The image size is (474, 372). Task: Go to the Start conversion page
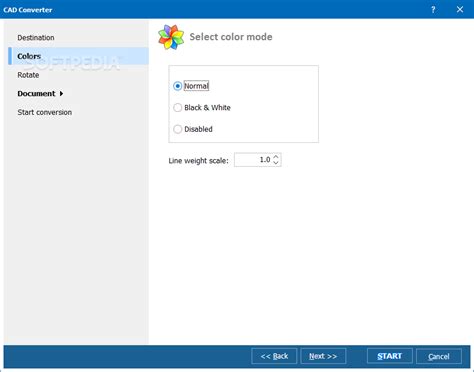coord(45,112)
